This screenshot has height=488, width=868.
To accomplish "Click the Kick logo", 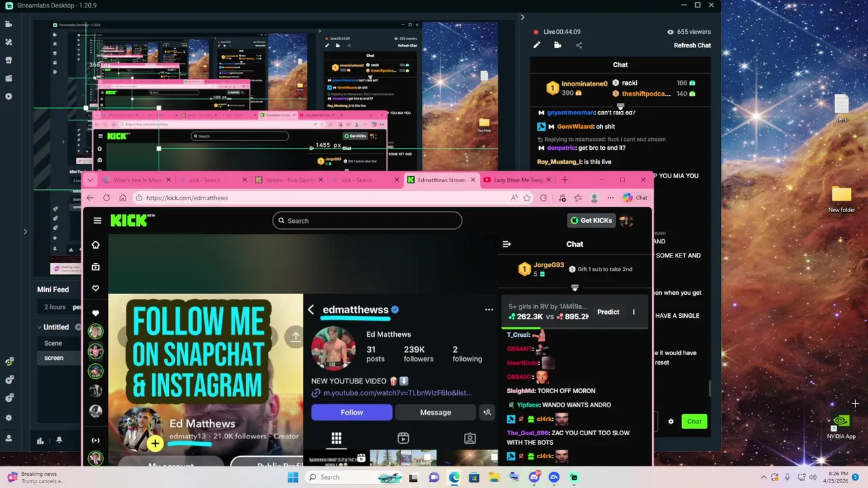I will [132, 220].
